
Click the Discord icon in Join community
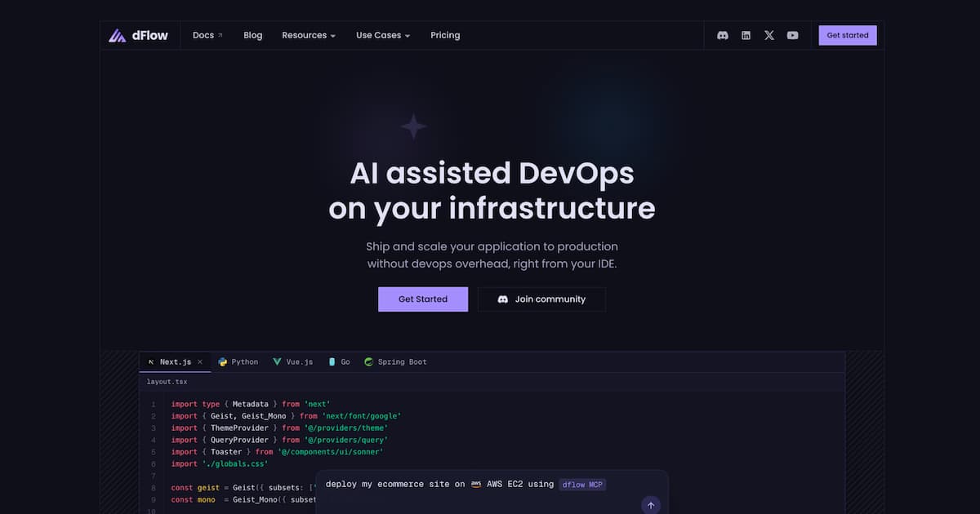click(503, 299)
